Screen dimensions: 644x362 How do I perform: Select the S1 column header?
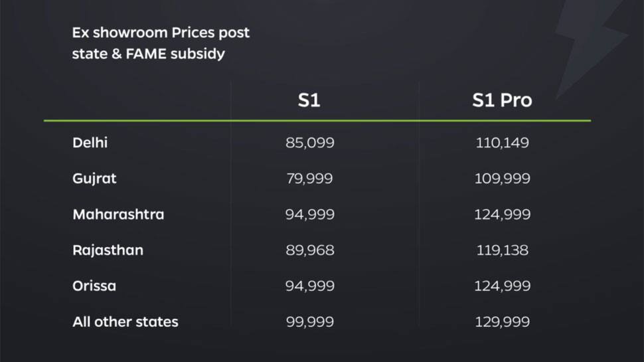pyautogui.click(x=309, y=100)
